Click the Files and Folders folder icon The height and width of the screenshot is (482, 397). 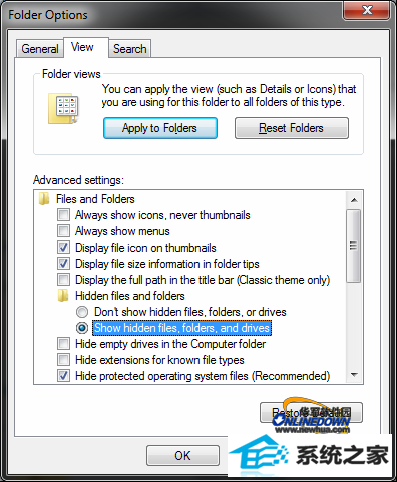point(44,199)
